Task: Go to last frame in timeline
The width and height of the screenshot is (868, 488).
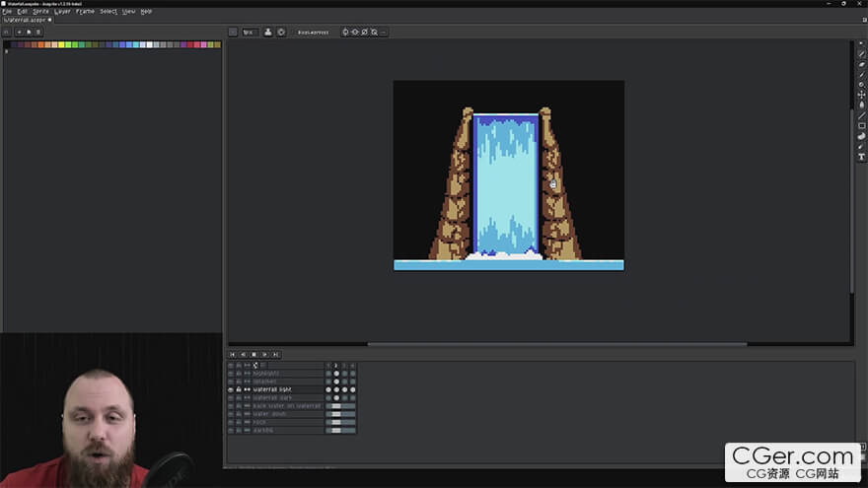Action: click(275, 354)
